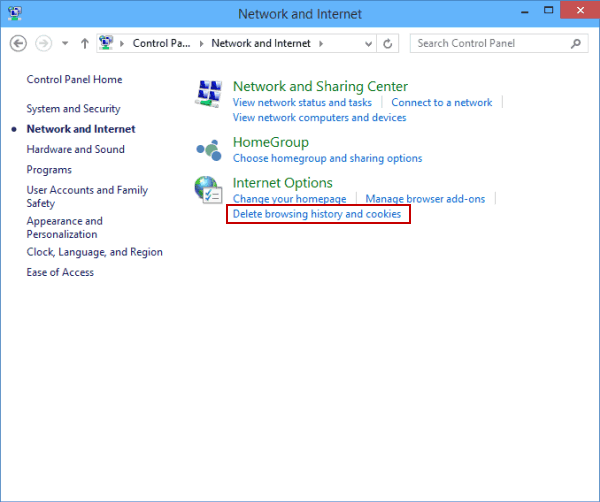Click View network status and tasks
The height and width of the screenshot is (502, 600).
pos(302,103)
